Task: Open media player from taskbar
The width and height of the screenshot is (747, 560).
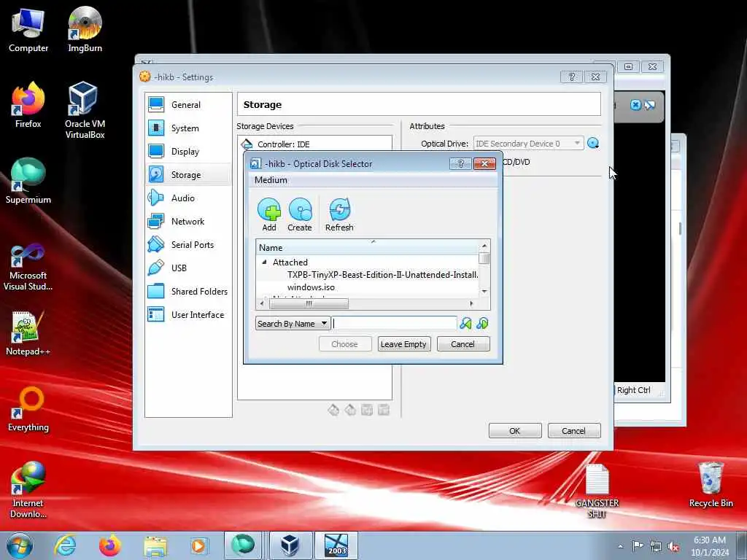Action: [198, 545]
